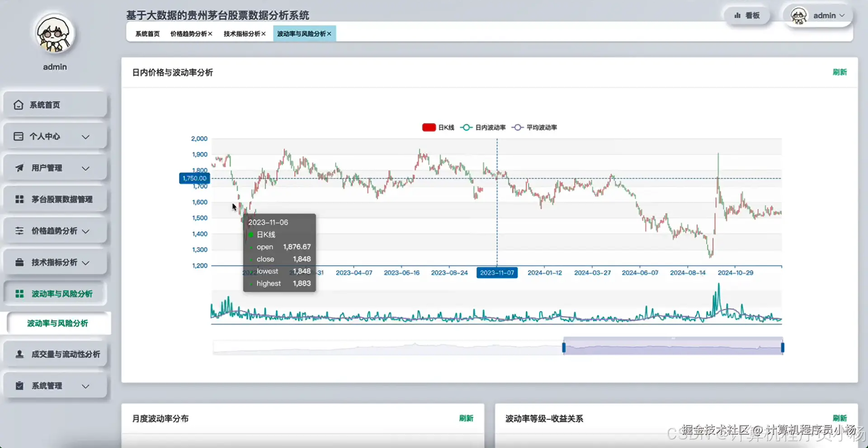Click the 2024-08-14 date label on axis
Image resolution: width=868 pixels, height=448 pixels.
pos(688,273)
